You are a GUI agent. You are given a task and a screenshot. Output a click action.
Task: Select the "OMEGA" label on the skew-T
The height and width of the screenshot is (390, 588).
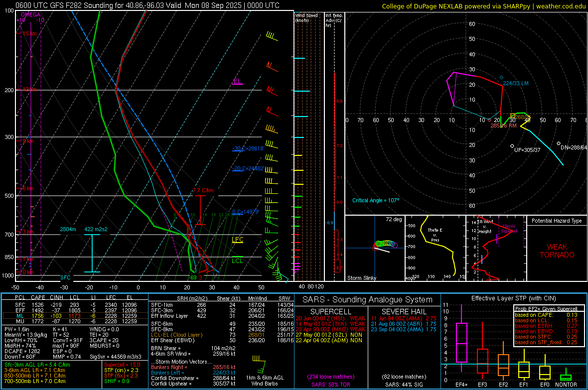[31, 14]
